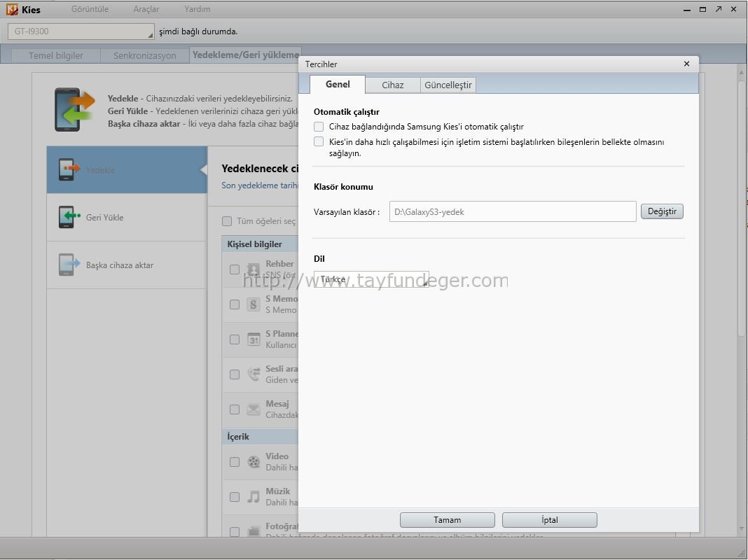Image resolution: width=748 pixels, height=560 pixels.
Task: Tick the Sesli arama checkbox
Action: click(x=235, y=374)
